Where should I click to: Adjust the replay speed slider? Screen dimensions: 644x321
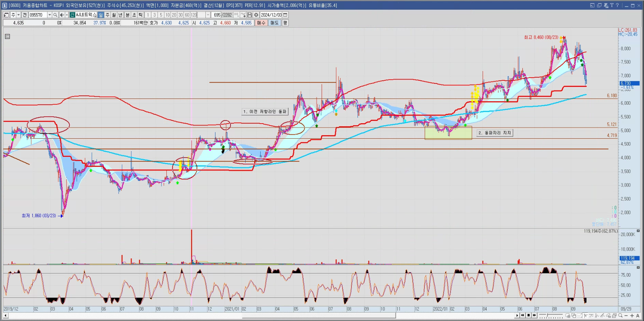coord(547,316)
